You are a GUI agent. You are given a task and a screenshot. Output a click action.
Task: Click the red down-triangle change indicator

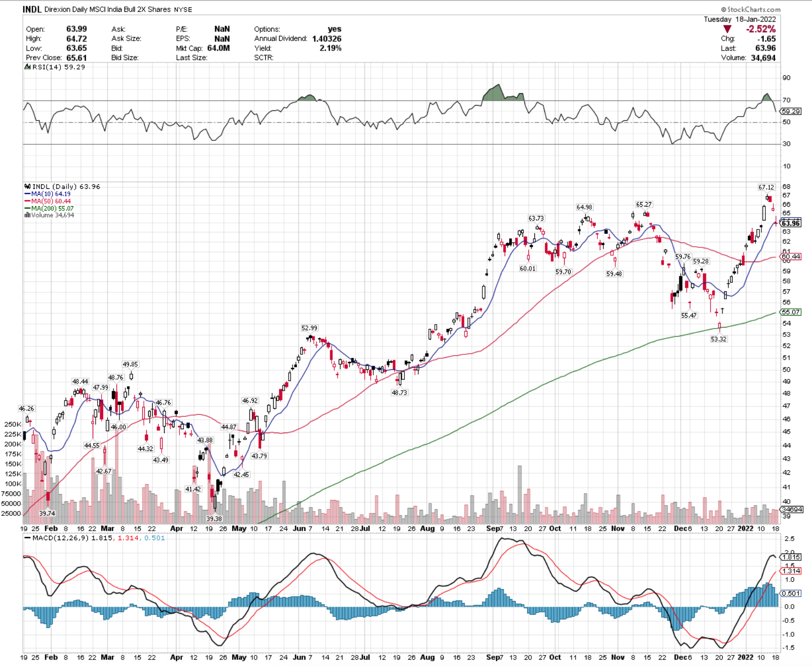point(727,29)
